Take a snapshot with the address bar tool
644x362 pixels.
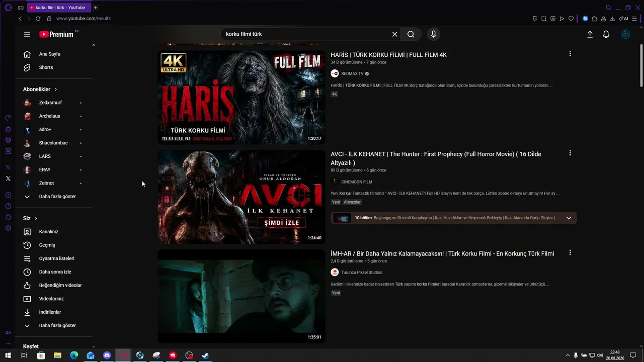click(544, 19)
